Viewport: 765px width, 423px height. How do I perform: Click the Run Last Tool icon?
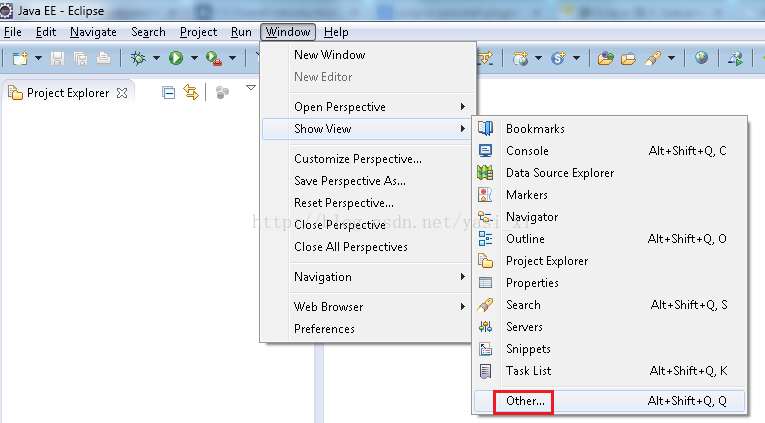(214, 59)
